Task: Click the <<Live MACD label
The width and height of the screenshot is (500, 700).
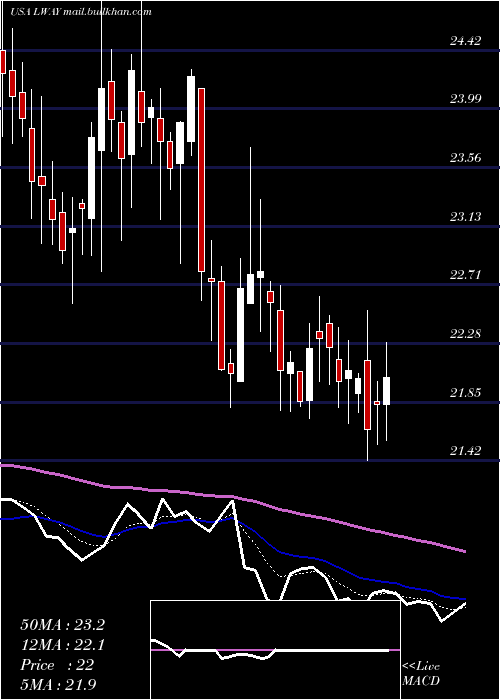Action: coord(421,674)
